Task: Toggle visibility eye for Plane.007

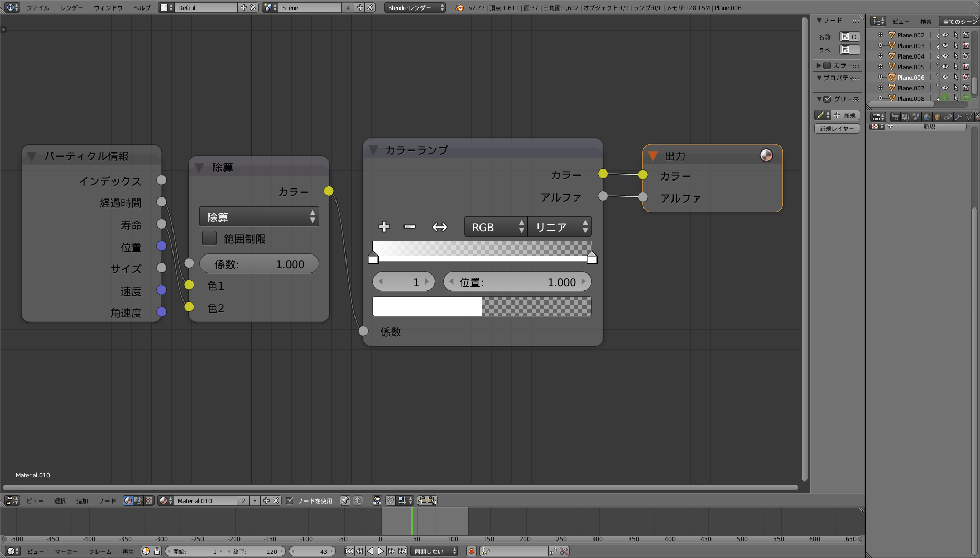Action: 945,88
